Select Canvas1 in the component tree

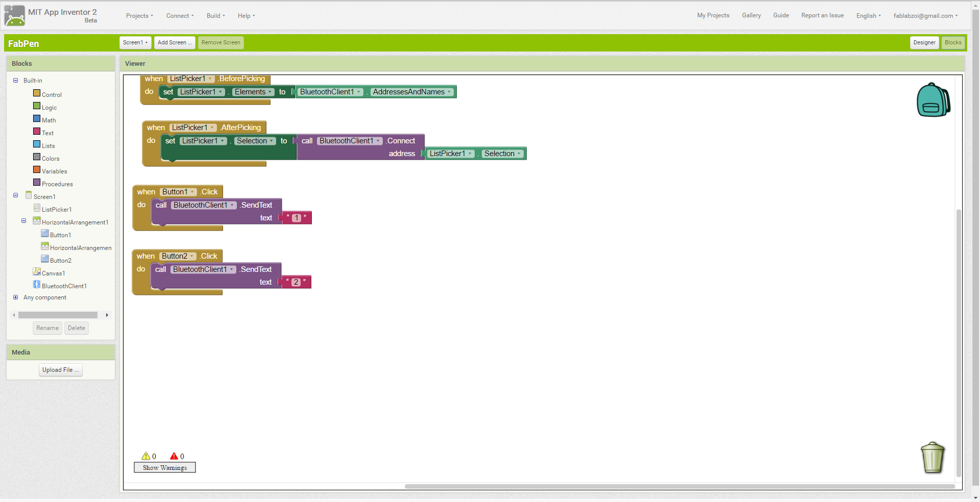click(54, 273)
